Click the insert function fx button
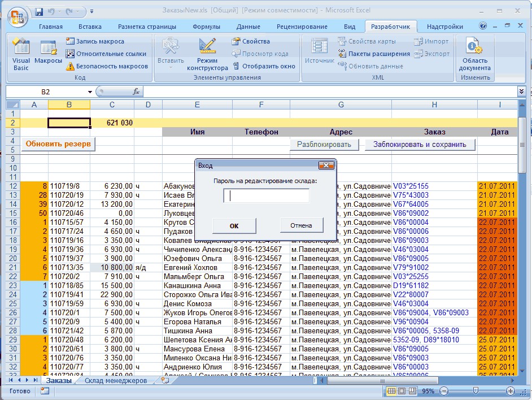532x400 pixels. click(136, 92)
